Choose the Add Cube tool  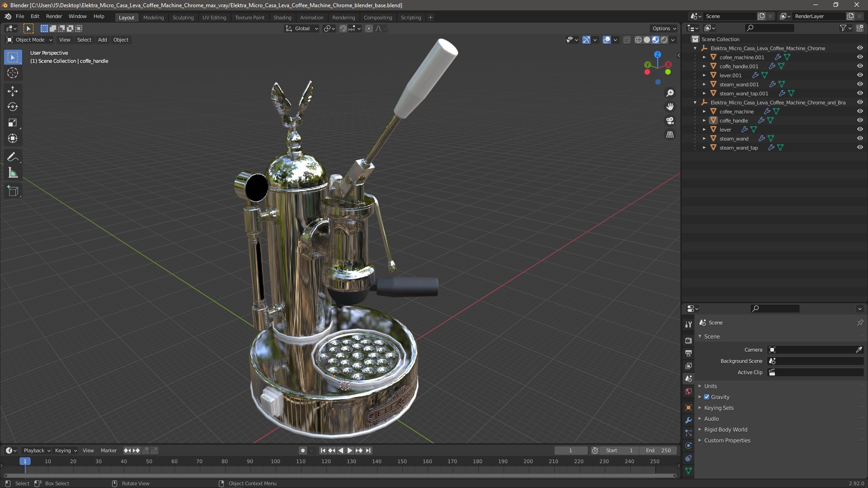pos(12,191)
